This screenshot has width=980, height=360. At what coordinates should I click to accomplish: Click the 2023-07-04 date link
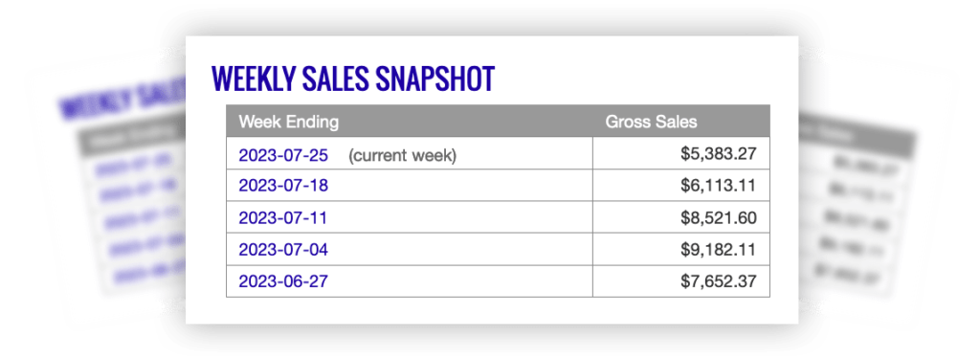click(283, 249)
